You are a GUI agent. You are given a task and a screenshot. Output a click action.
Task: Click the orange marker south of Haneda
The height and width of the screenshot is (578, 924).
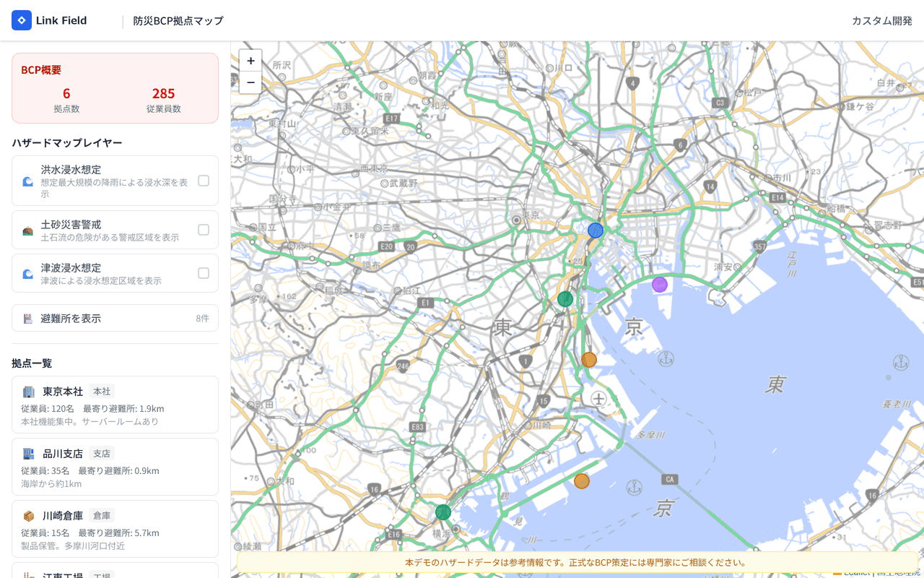click(582, 481)
